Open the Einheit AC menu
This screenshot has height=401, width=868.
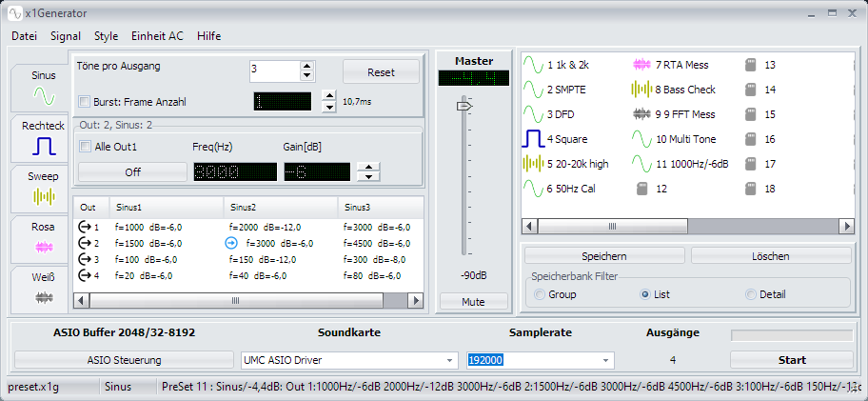157,35
